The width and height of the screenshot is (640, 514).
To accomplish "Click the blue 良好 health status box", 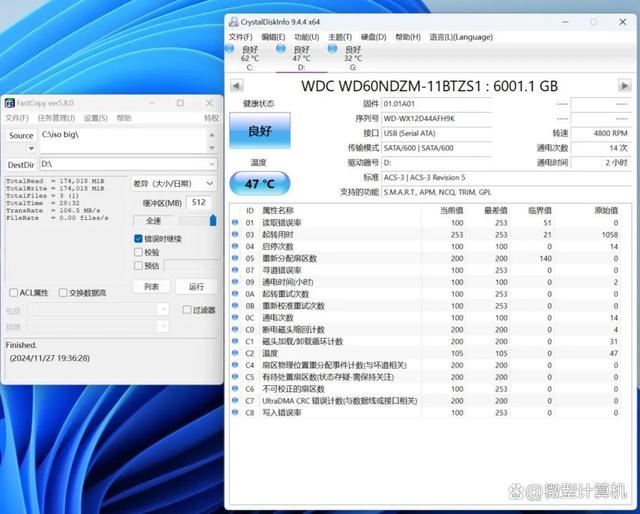I will point(258,131).
